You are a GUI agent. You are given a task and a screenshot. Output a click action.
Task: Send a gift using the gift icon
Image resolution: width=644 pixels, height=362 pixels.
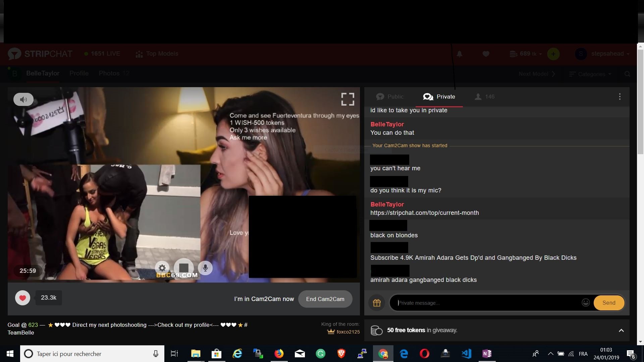[377, 303]
